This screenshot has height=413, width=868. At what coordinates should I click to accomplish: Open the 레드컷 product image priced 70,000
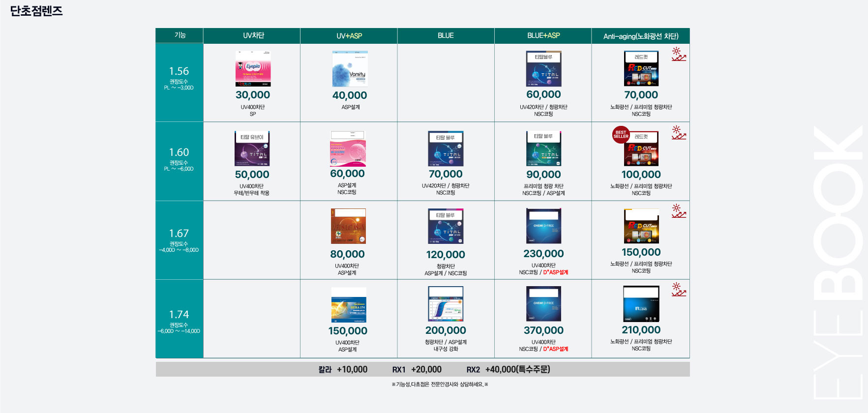coord(641,68)
